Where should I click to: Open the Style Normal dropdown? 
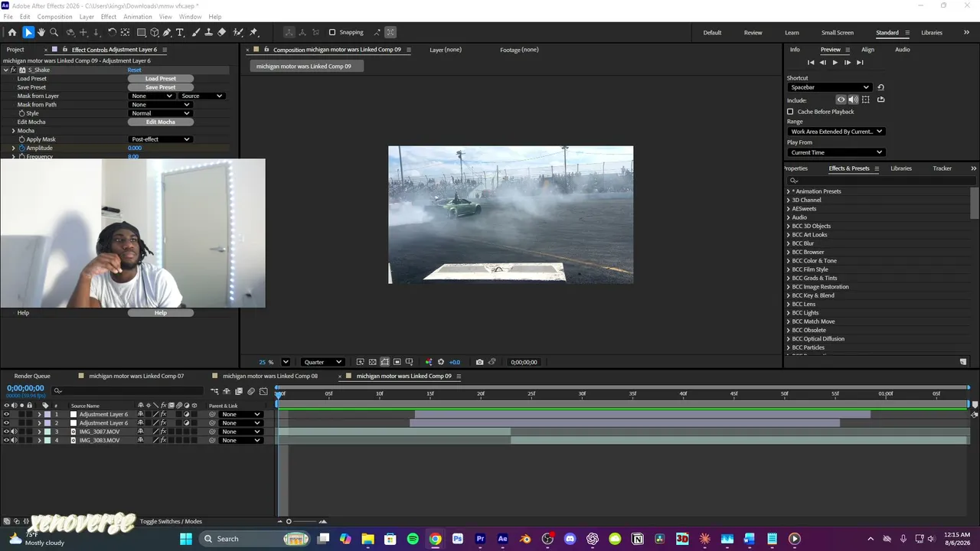click(160, 113)
